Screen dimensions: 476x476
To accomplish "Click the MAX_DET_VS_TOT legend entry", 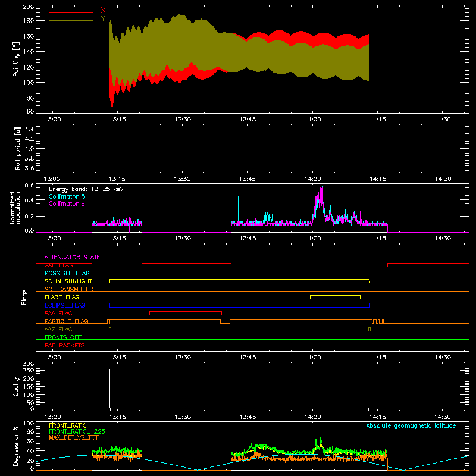I will click(x=74, y=437).
